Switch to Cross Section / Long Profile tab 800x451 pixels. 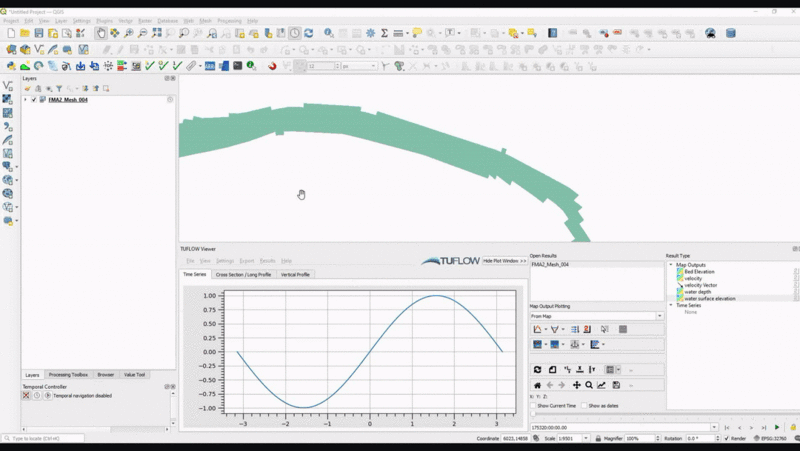243,274
